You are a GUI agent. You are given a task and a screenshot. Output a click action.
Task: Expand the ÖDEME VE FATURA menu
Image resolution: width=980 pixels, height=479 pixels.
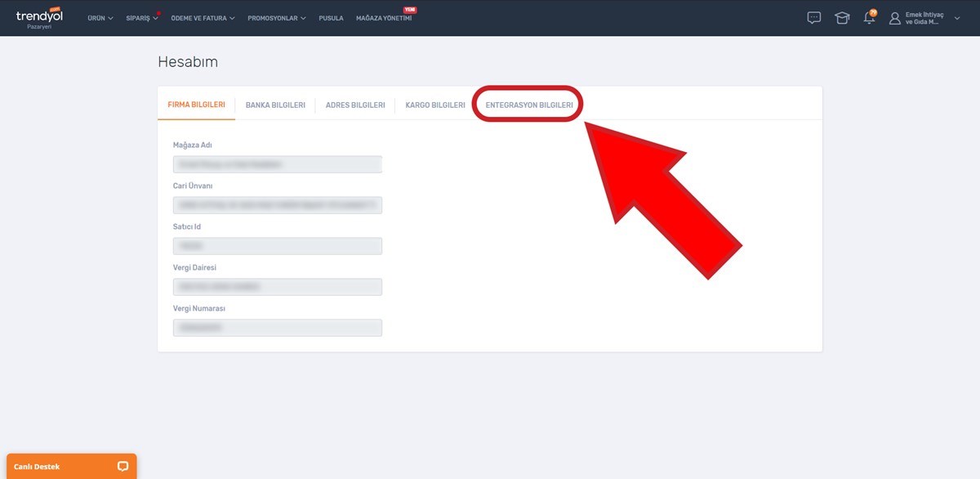click(203, 18)
